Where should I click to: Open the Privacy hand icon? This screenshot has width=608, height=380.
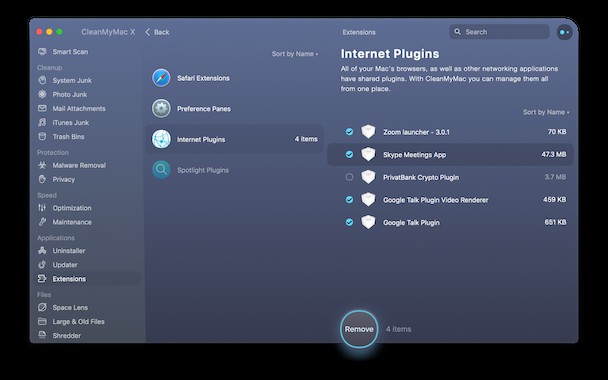pos(42,179)
